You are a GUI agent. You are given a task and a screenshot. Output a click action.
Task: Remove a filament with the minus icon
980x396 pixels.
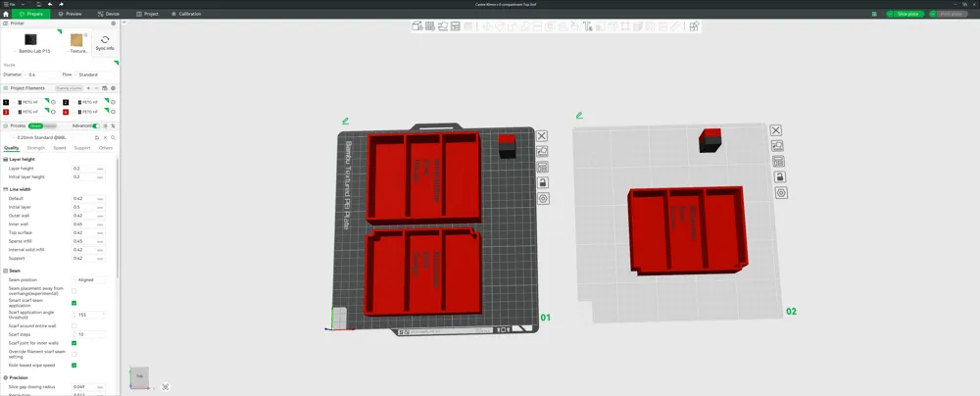[96, 88]
